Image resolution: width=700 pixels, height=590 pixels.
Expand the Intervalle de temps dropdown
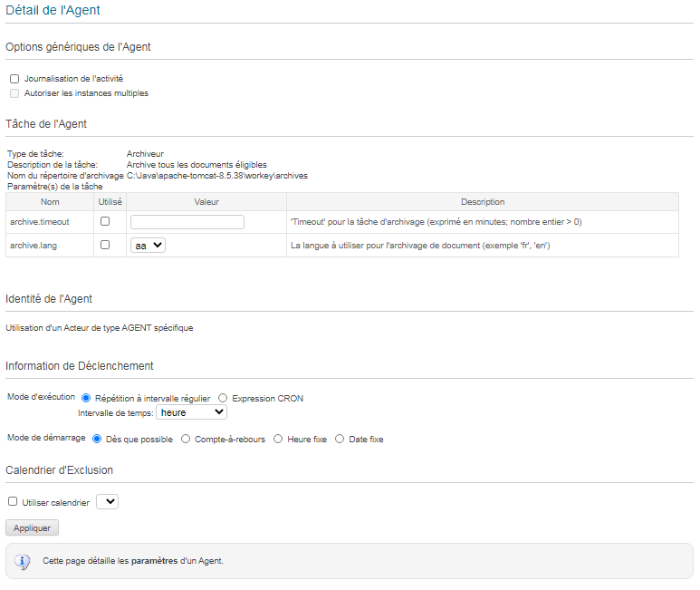[x=191, y=412]
